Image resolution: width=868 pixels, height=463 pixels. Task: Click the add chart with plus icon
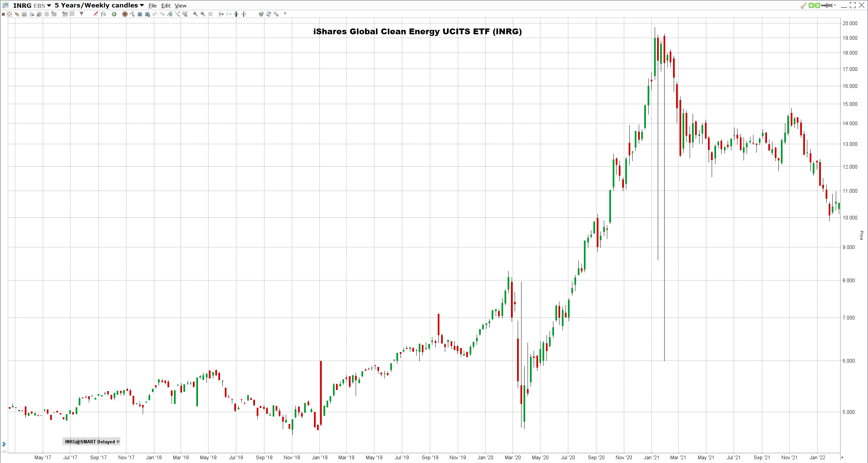(65, 14)
